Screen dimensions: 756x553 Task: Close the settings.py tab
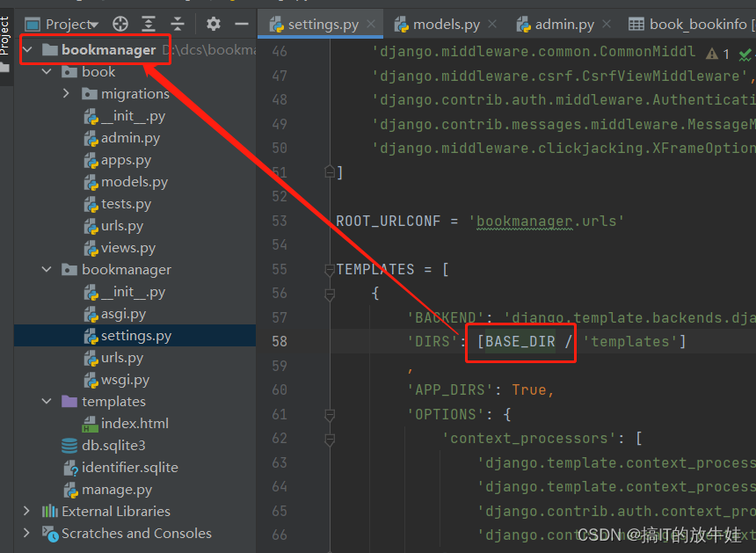click(371, 24)
